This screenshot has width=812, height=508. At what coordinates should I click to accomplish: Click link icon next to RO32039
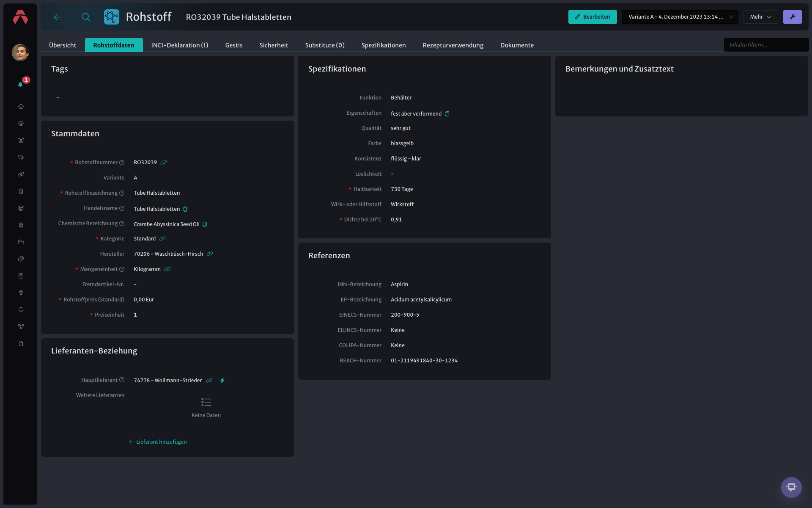tap(164, 163)
